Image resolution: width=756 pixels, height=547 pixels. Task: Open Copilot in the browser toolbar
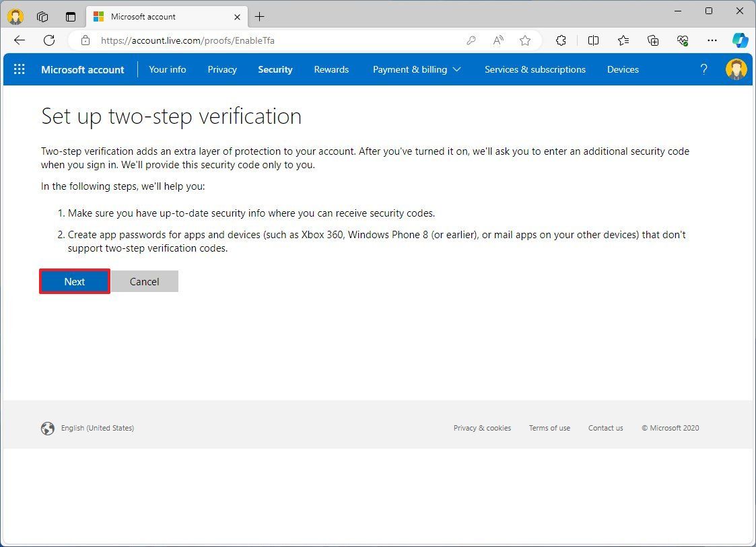740,40
